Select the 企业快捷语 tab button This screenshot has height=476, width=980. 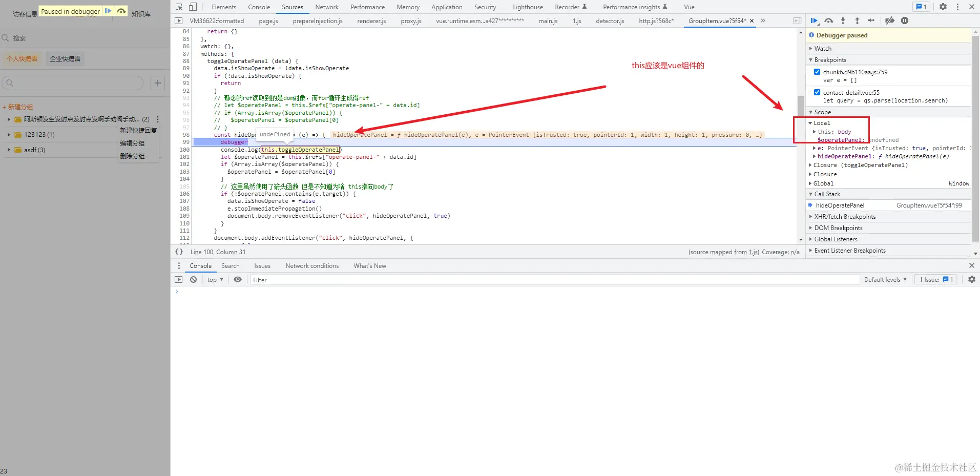coord(65,59)
